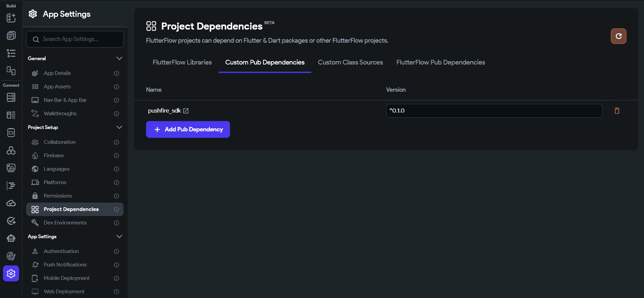The height and width of the screenshot is (298, 644).
Task: Open the Widget Tree list icon
Action: point(11,53)
